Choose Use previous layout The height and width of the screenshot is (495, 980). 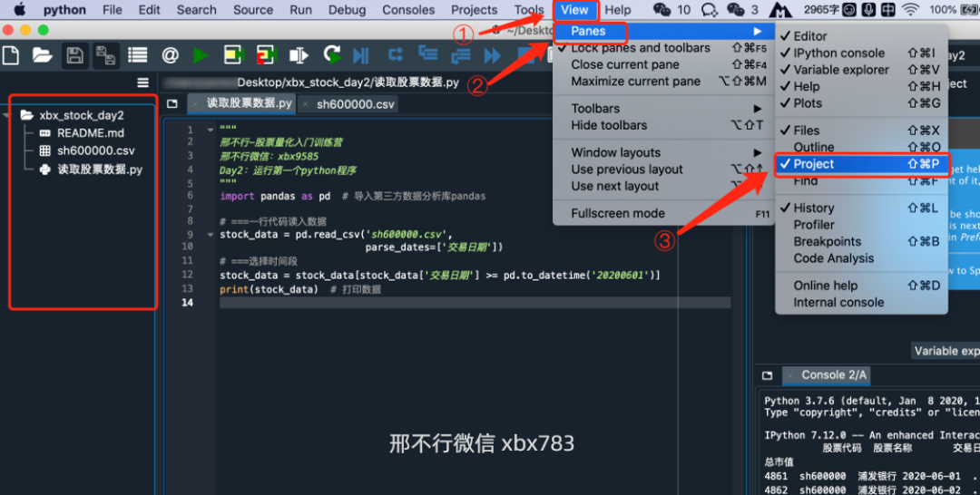pyautogui.click(x=663, y=170)
